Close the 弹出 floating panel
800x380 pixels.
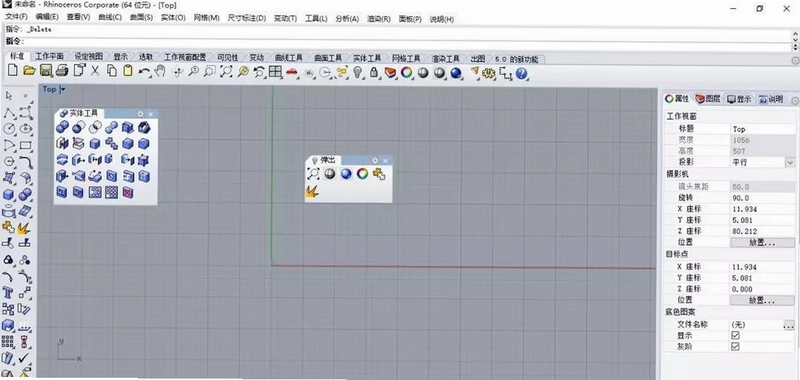(386, 161)
